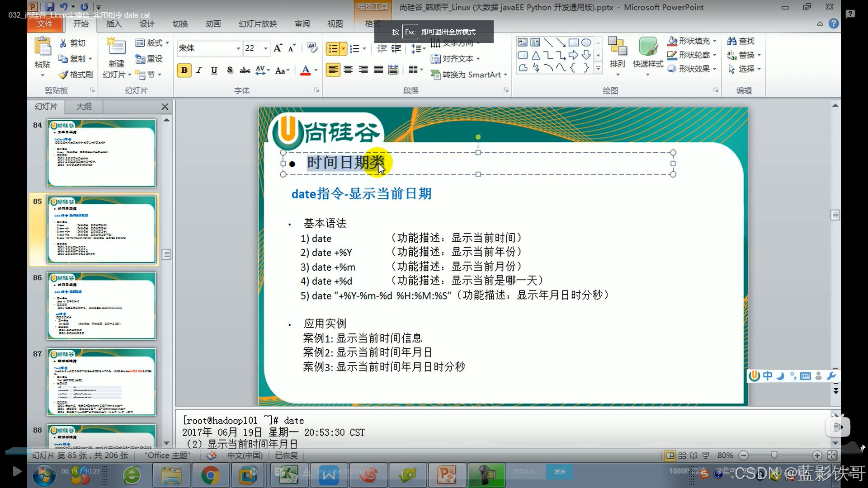Select the oval shape in gallery

click(x=586, y=42)
